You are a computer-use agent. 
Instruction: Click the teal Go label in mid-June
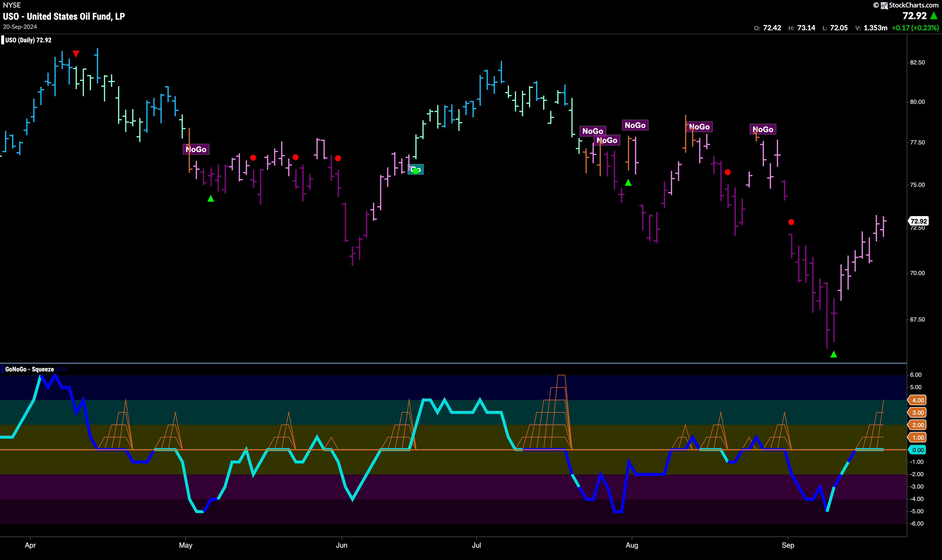pyautogui.click(x=415, y=169)
